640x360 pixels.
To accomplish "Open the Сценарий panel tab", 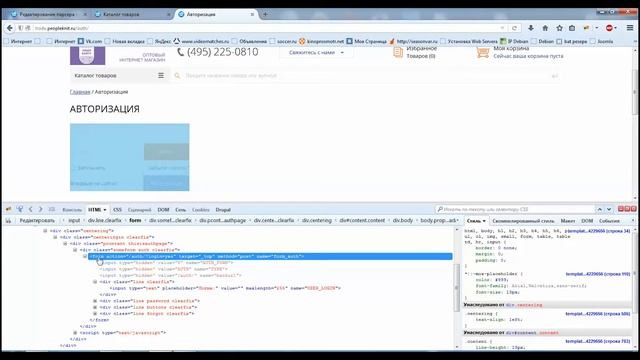I will tap(140, 209).
